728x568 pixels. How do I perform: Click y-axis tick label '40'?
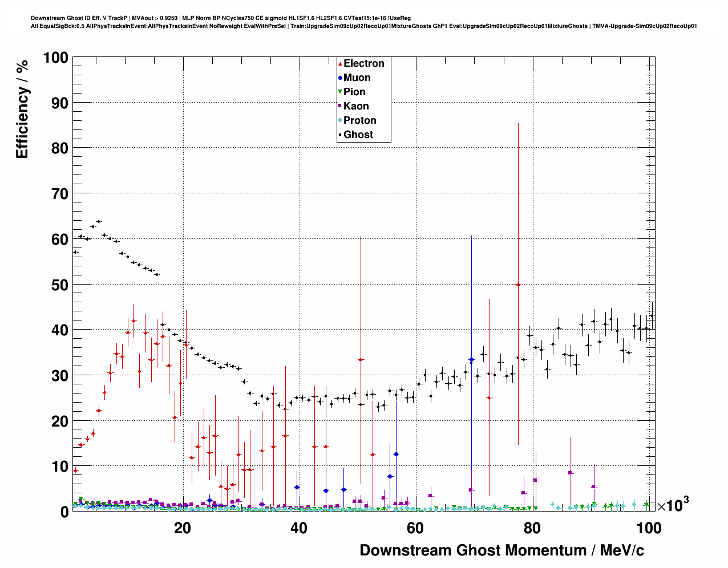click(x=60, y=330)
